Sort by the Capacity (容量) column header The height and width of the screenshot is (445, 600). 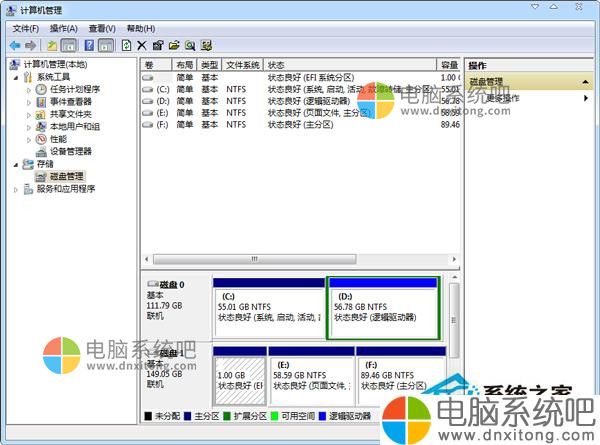(x=448, y=65)
